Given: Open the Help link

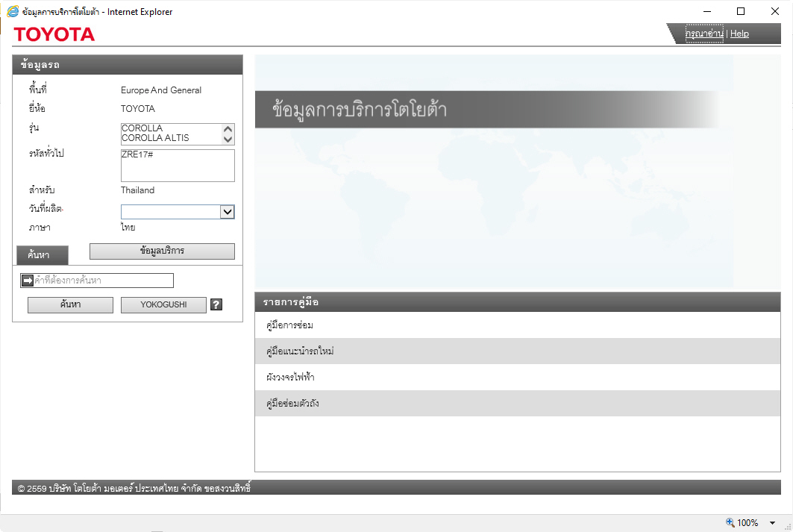Looking at the screenshot, I should pyautogui.click(x=739, y=34).
